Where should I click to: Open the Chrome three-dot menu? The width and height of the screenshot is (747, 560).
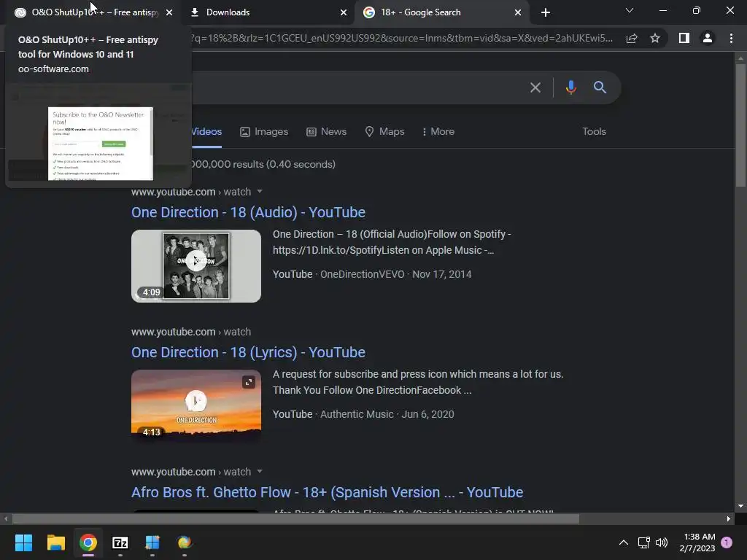pyautogui.click(x=731, y=38)
